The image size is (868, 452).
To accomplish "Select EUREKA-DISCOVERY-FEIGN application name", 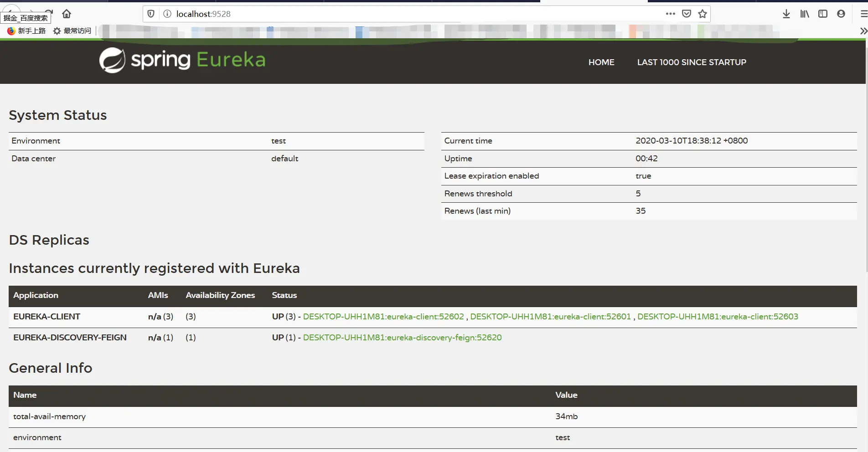I will coord(70,338).
